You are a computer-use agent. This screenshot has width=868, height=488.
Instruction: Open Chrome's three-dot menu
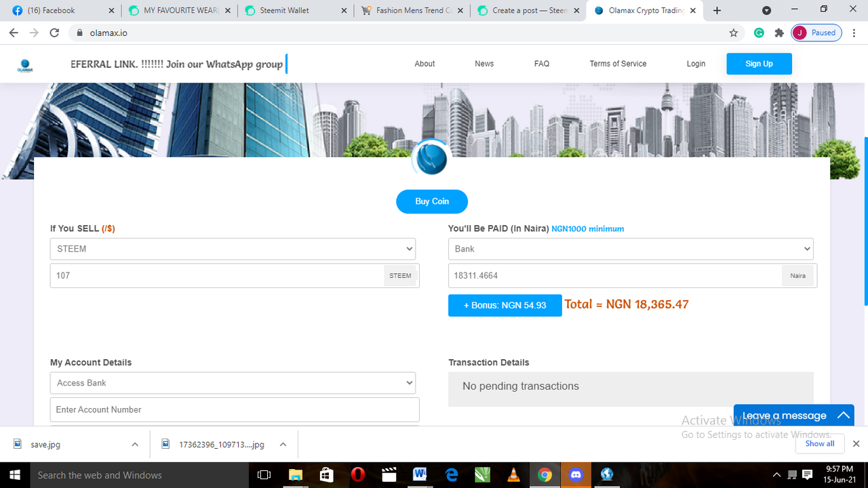pos(854,33)
